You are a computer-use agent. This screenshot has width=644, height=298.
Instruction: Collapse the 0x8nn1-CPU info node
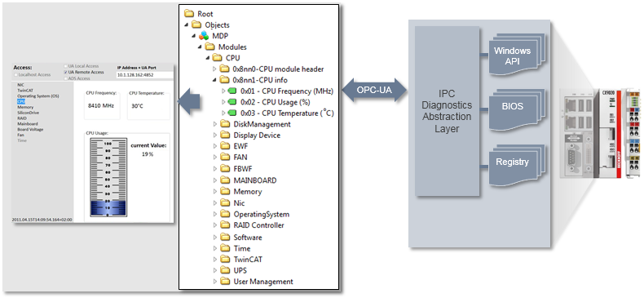(x=215, y=80)
